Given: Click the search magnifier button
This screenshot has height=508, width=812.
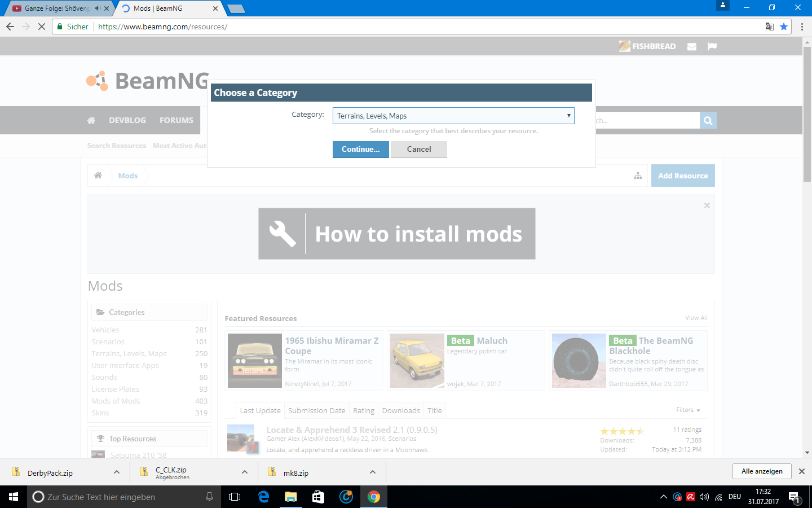Looking at the screenshot, I should tap(708, 120).
